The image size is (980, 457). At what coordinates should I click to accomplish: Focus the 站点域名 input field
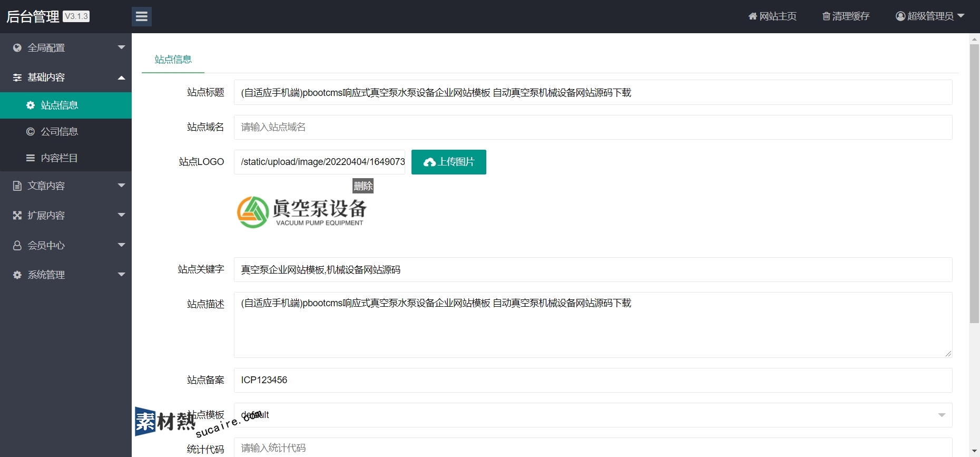click(593, 127)
